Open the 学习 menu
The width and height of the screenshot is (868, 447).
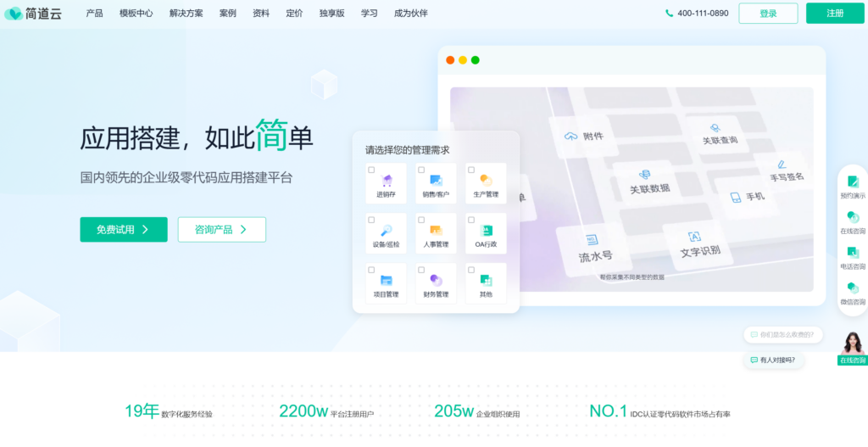point(370,14)
